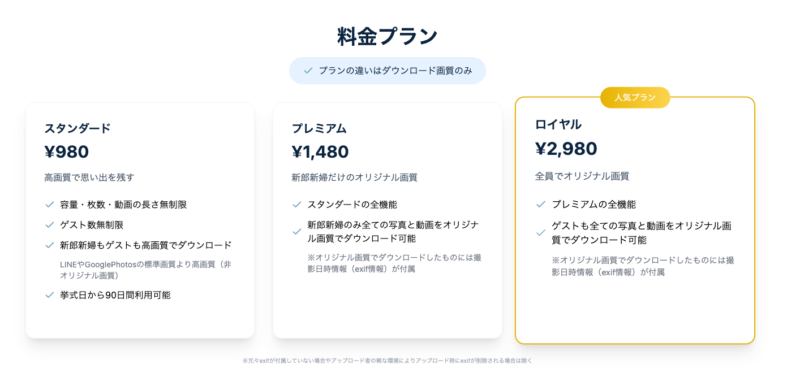Click the exif footnote text at bottom

point(387,361)
